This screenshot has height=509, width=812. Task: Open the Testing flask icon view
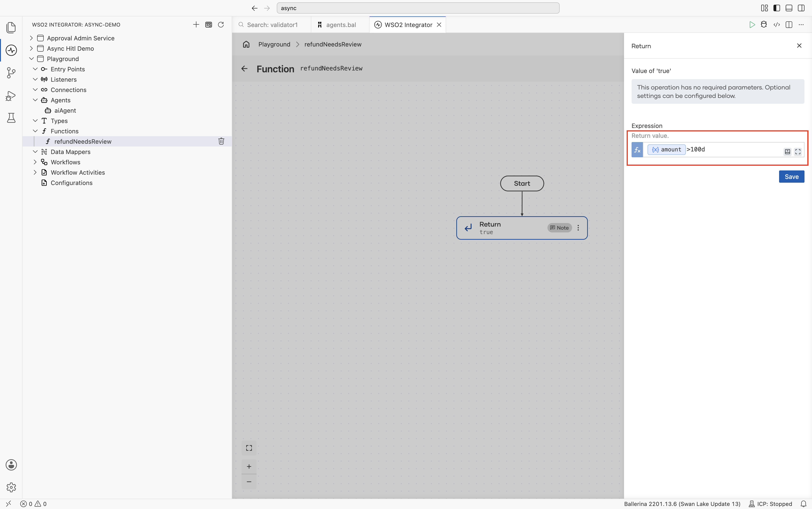(11, 118)
